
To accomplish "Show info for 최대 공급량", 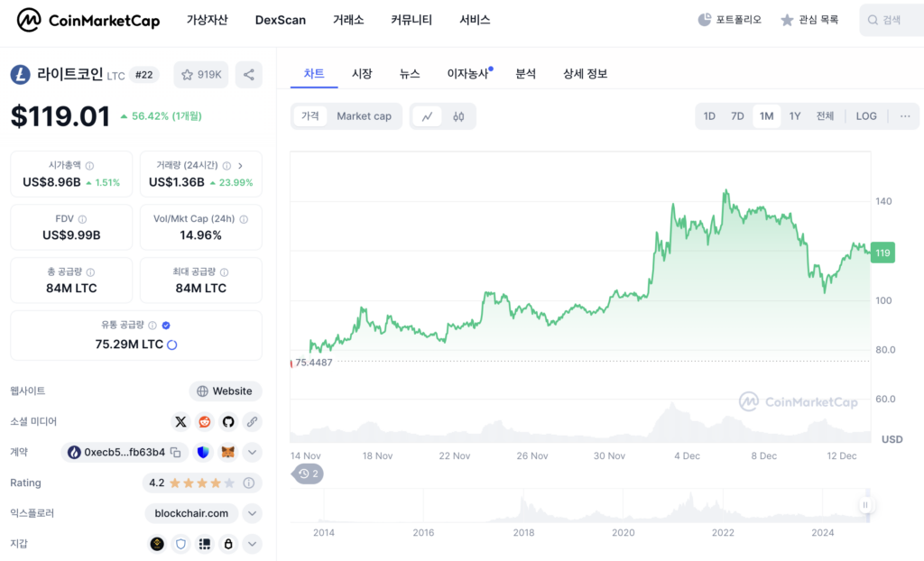I will [224, 272].
